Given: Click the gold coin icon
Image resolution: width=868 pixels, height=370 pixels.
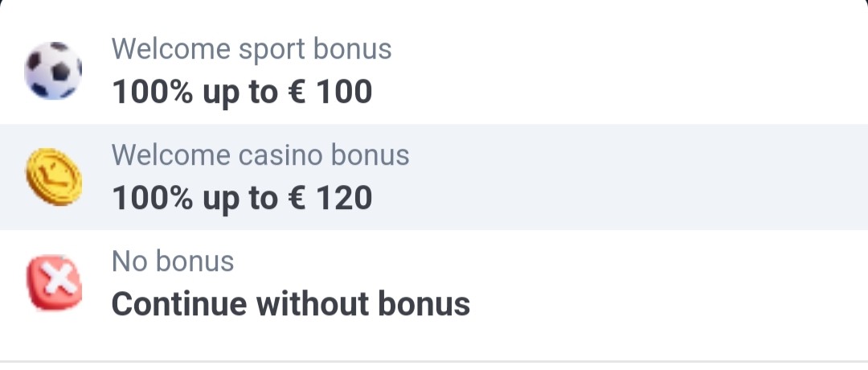Looking at the screenshot, I should 54,177.
